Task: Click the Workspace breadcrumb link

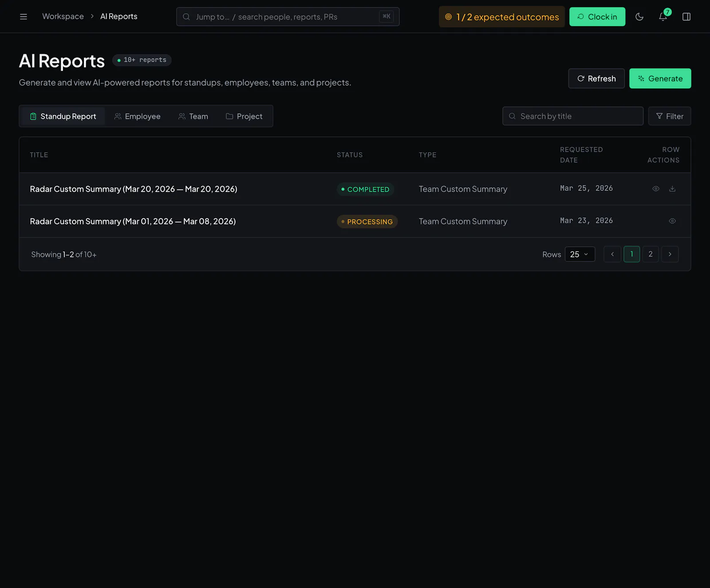Action: click(x=63, y=16)
